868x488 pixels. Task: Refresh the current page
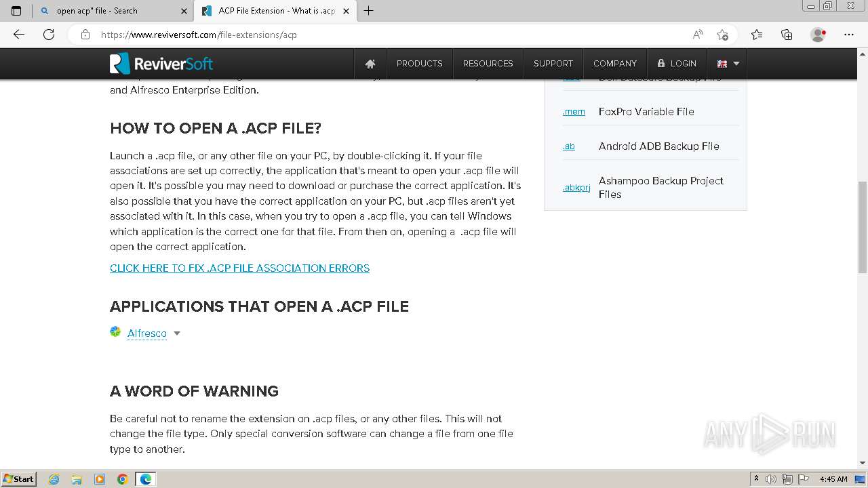click(49, 35)
